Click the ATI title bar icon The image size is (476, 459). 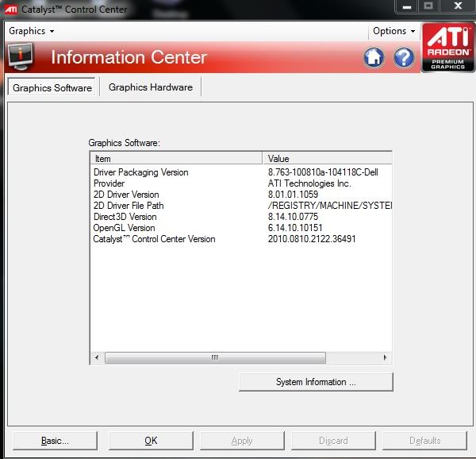click(x=11, y=10)
